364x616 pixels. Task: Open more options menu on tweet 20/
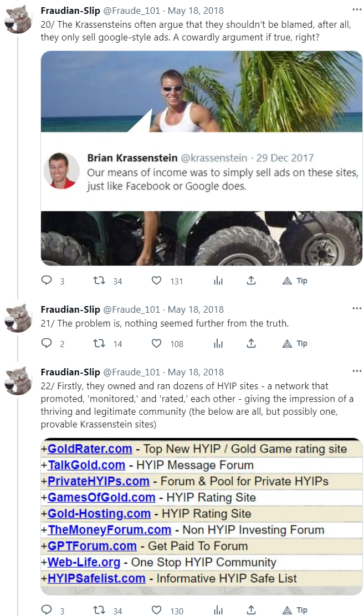point(357,10)
